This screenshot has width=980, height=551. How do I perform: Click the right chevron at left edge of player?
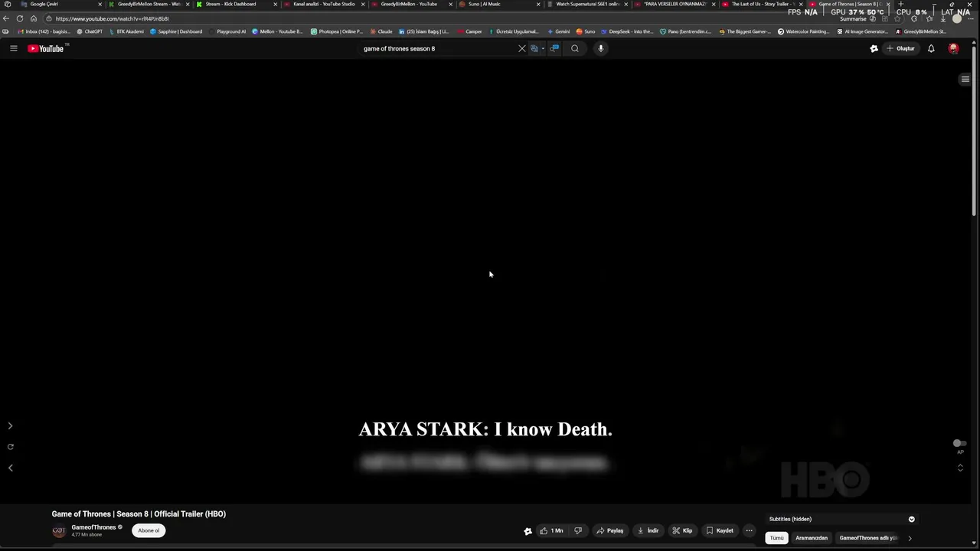10,426
